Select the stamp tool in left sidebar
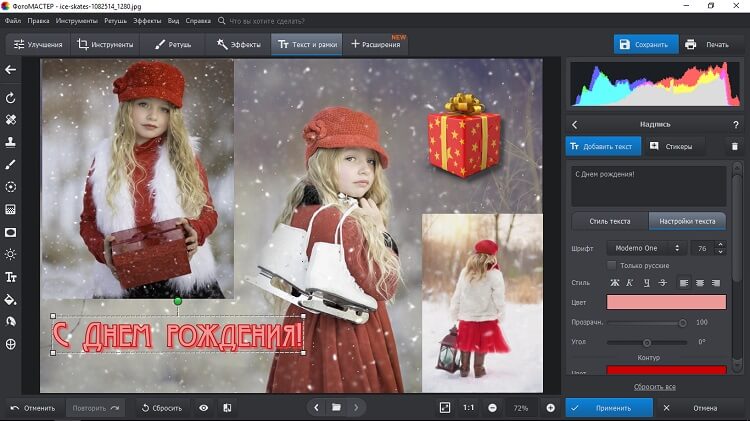The image size is (750, 421). [11, 142]
